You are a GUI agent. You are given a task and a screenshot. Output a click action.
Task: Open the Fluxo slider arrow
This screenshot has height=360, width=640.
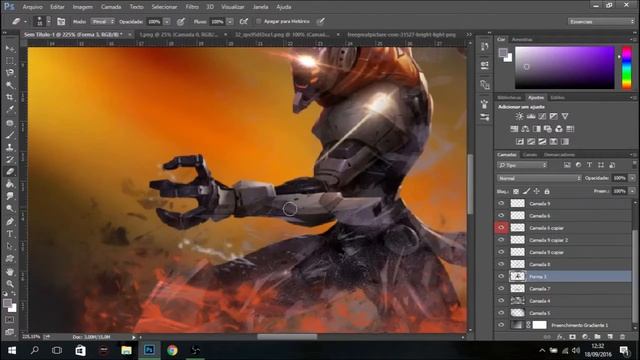[x=230, y=21]
